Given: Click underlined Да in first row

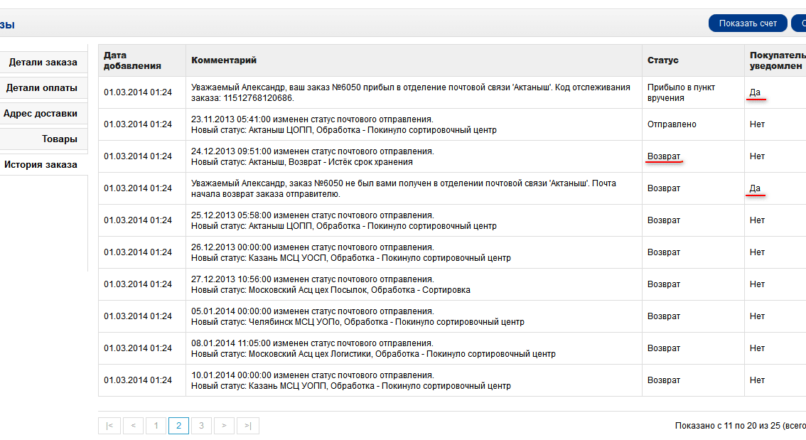Looking at the screenshot, I should pos(755,93).
